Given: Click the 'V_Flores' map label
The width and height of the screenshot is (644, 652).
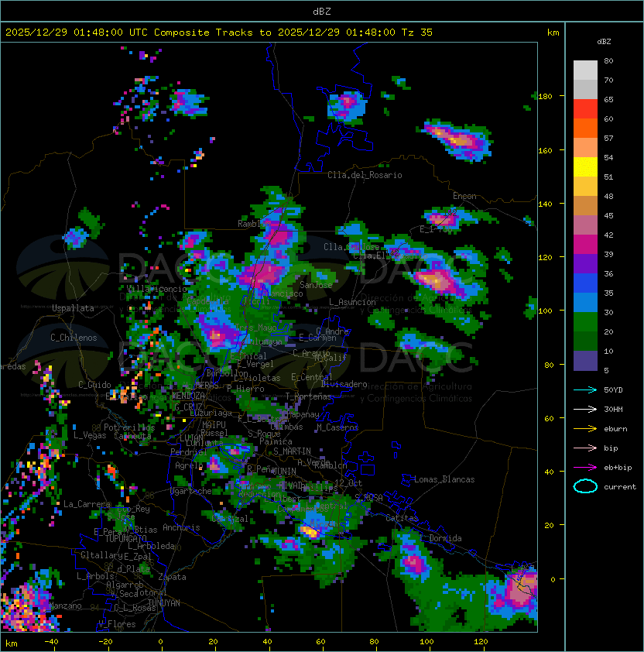Looking at the screenshot, I should [x=117, y=624].
